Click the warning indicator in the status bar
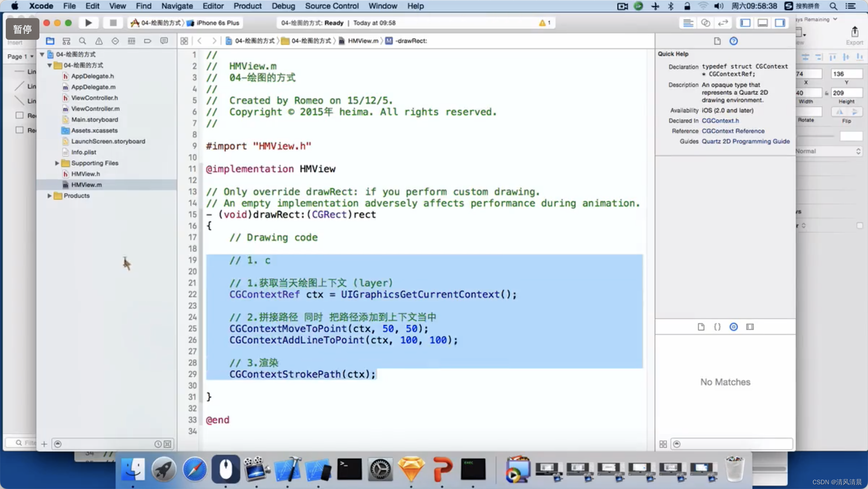 coord(545,23)
